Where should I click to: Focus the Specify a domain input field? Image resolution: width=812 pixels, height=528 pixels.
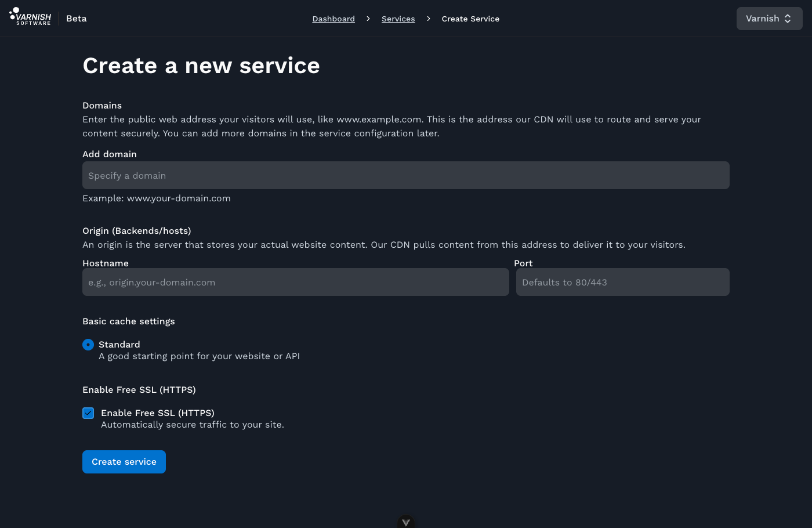(406, 175)
